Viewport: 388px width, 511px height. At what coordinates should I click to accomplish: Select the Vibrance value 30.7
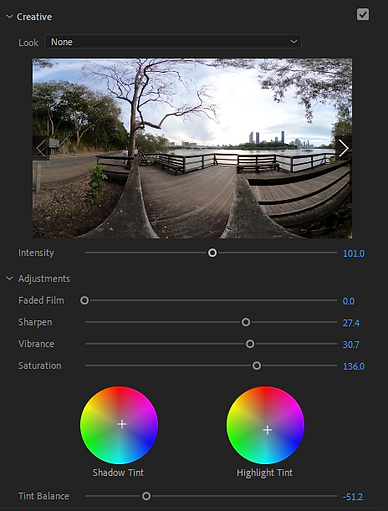tap(351, 344)
